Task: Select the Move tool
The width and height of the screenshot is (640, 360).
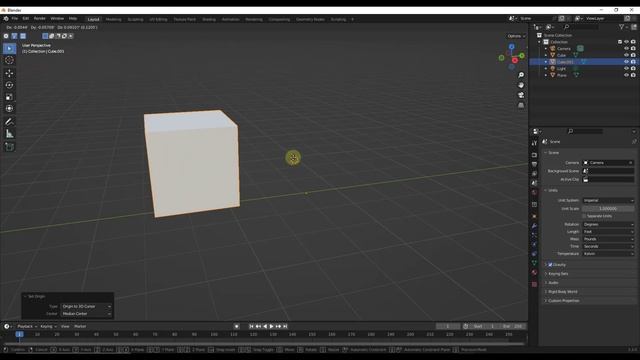Action: [x=9, y=73]
